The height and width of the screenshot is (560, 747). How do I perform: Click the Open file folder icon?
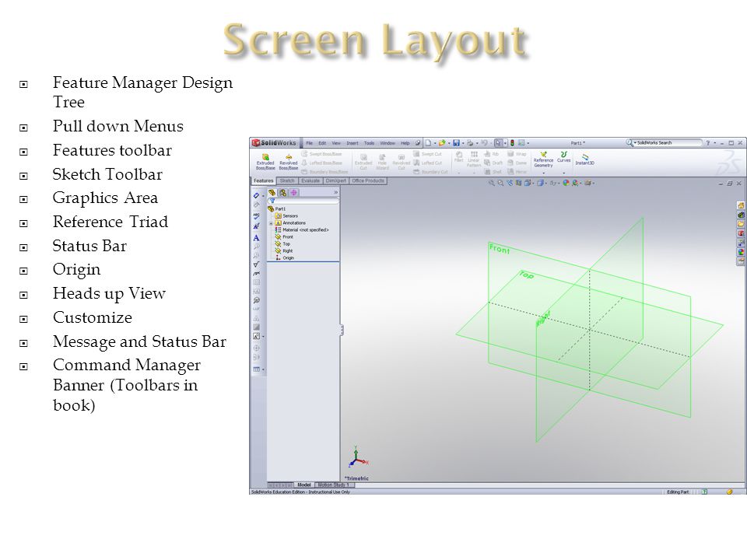[x=442, y=143]
